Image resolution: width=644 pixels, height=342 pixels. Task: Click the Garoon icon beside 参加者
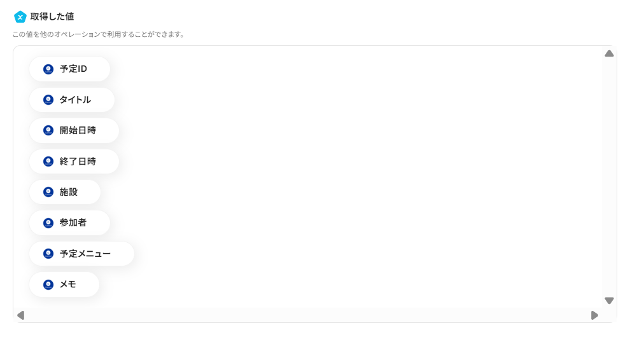coord(48,222)
